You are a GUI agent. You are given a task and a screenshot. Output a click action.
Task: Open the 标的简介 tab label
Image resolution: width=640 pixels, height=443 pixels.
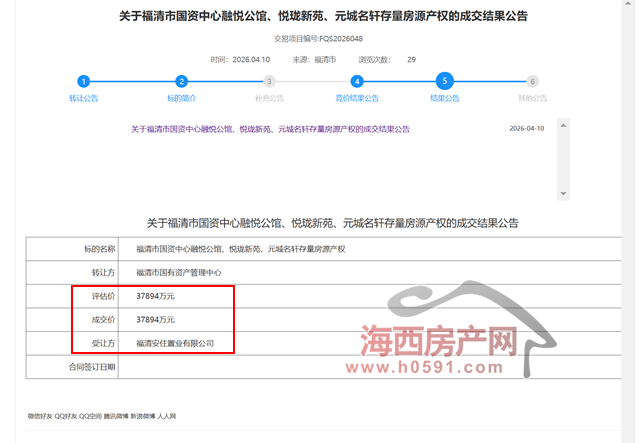(181, 99)
